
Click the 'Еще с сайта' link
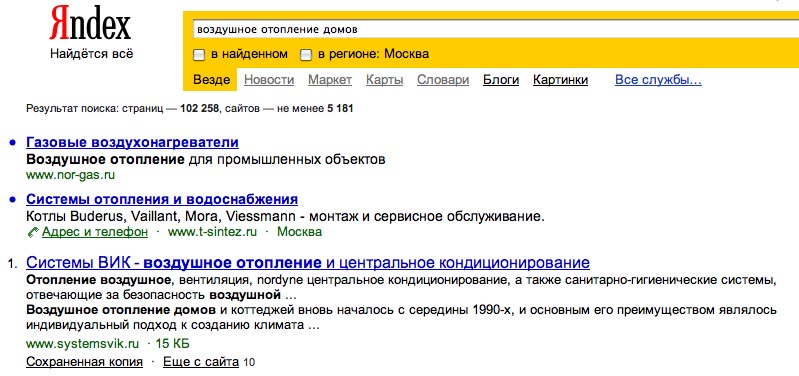(x=201, y=362)
